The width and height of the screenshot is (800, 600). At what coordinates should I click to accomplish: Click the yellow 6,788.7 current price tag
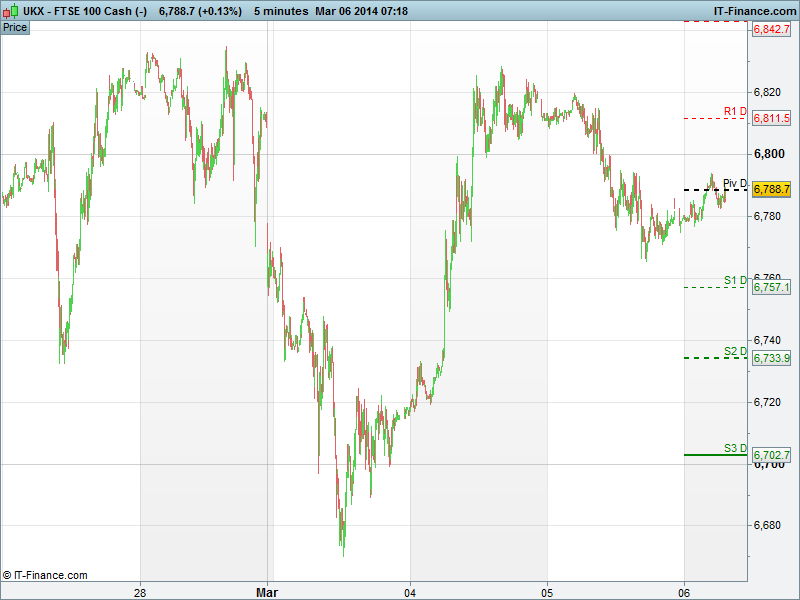771,189
